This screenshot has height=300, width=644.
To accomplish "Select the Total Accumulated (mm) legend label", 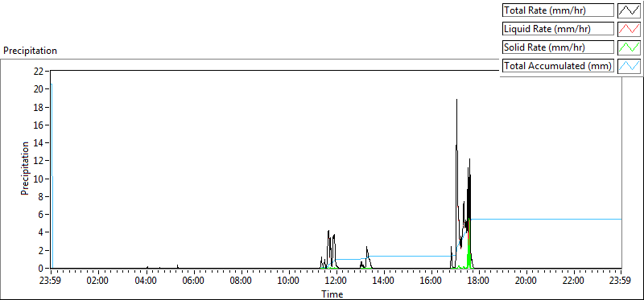I will tap(558, 66).
